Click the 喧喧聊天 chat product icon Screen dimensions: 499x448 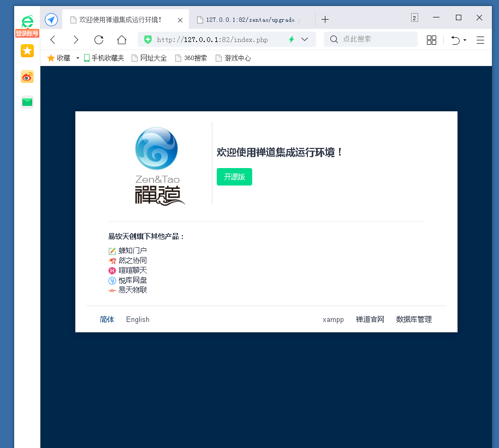click(111, 270)
